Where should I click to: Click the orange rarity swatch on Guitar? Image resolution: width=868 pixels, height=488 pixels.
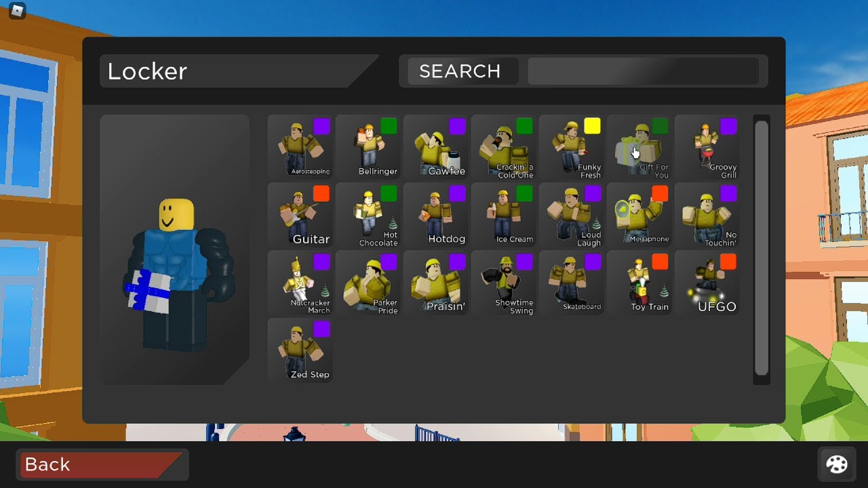[x=321, y=194]
